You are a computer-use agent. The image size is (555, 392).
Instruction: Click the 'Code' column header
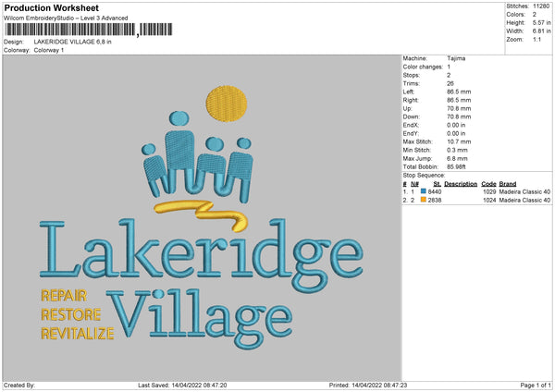coord(488,184)
